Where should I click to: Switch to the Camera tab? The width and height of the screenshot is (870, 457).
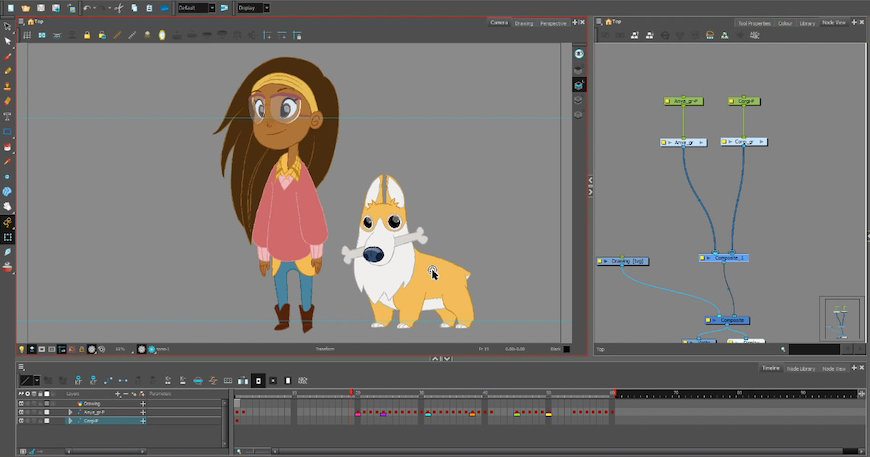click(499, 23)
